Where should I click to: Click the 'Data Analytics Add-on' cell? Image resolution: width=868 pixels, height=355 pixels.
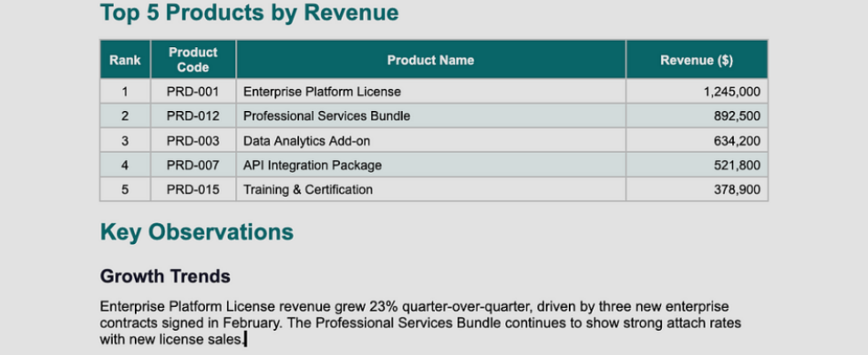306,140
